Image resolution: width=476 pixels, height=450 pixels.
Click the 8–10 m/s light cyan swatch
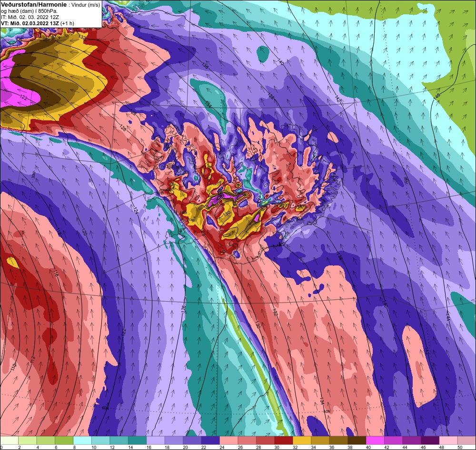(x=82, y=440)
